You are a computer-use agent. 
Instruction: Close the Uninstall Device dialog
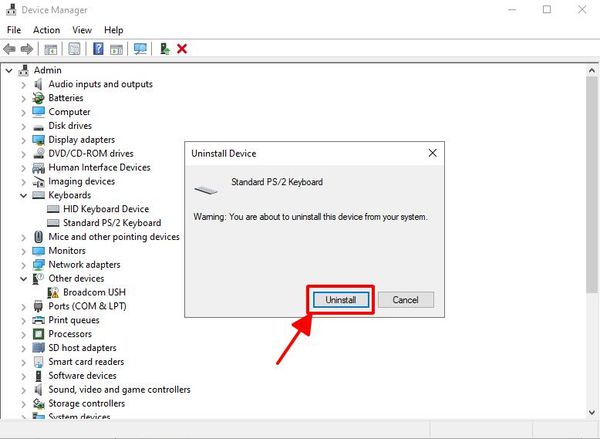coord(432,153)
